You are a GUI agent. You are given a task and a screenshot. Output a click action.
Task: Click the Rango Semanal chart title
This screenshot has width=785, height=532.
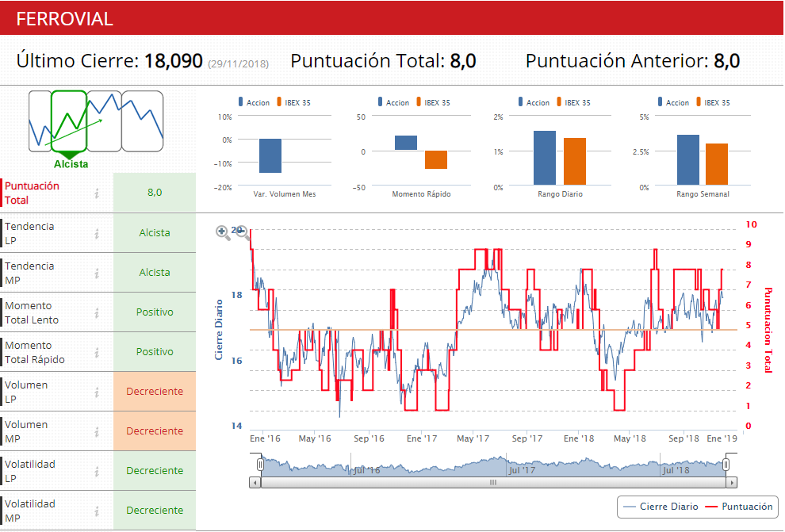tap(703, 194)
